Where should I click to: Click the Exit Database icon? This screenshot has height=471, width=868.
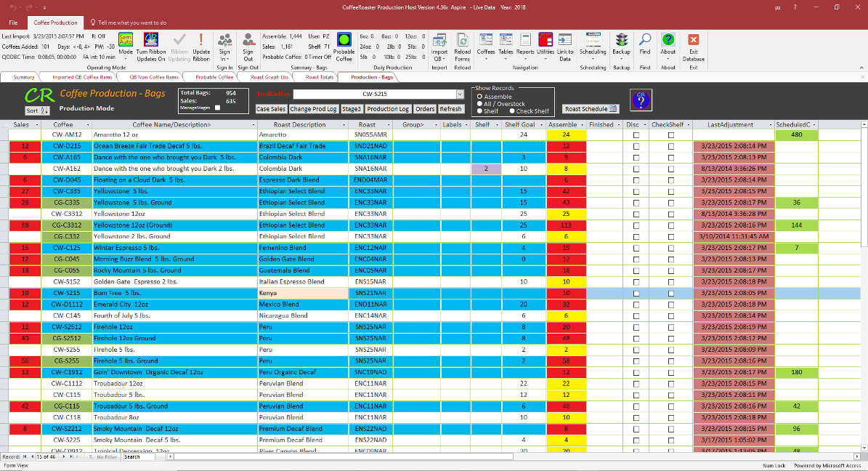pyautogui.click(x=693, y=40)
